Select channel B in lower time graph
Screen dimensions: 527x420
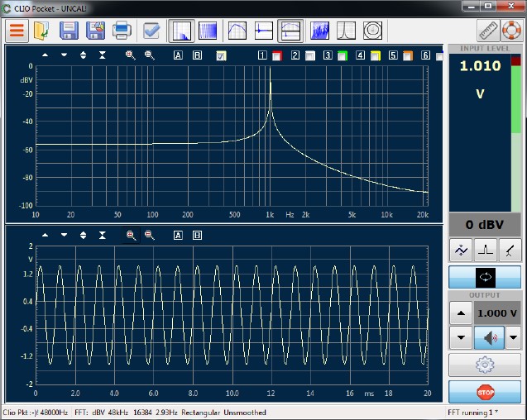pyautogui.click(x=197, y=235)
